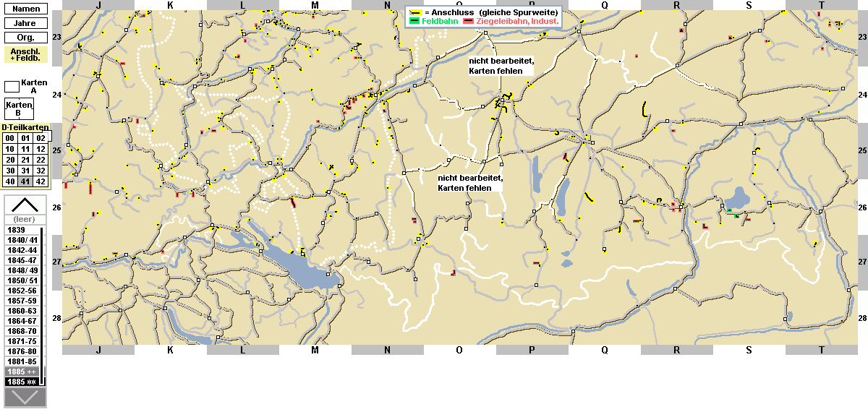Screen dimensions: 868x412
Task: Select sub-map 11 in D-Teilkarten grid
Action: (x=25, y=149)
